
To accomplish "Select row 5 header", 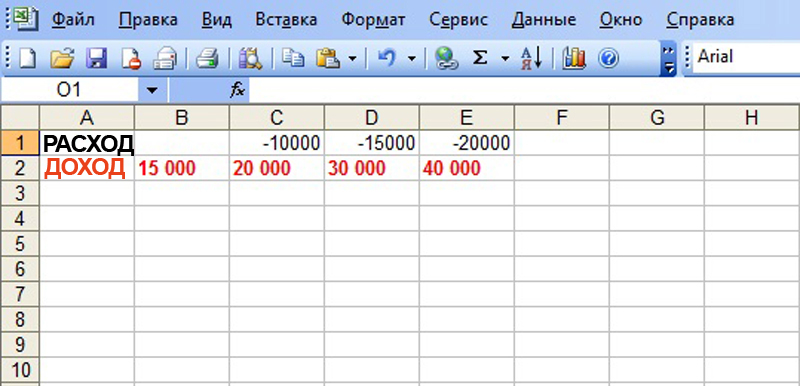I will click(x=20, y=244).
